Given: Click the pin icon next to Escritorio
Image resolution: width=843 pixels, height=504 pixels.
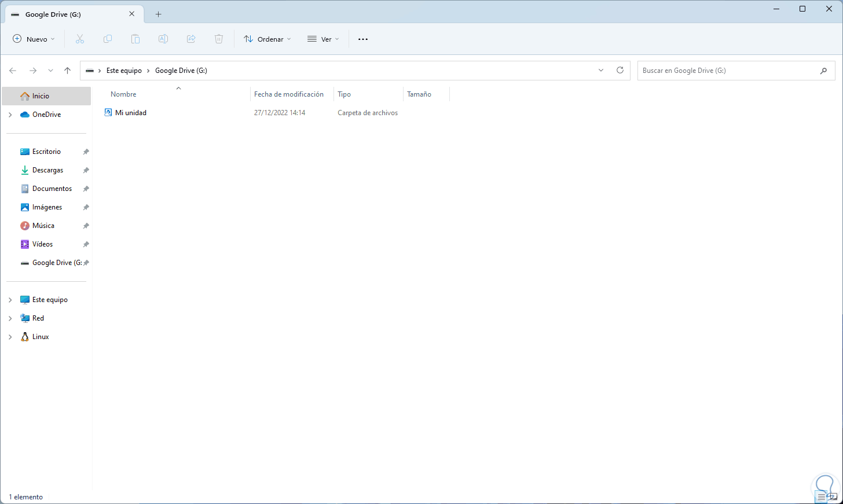Looking at the screenshot, I should (86, 152).
